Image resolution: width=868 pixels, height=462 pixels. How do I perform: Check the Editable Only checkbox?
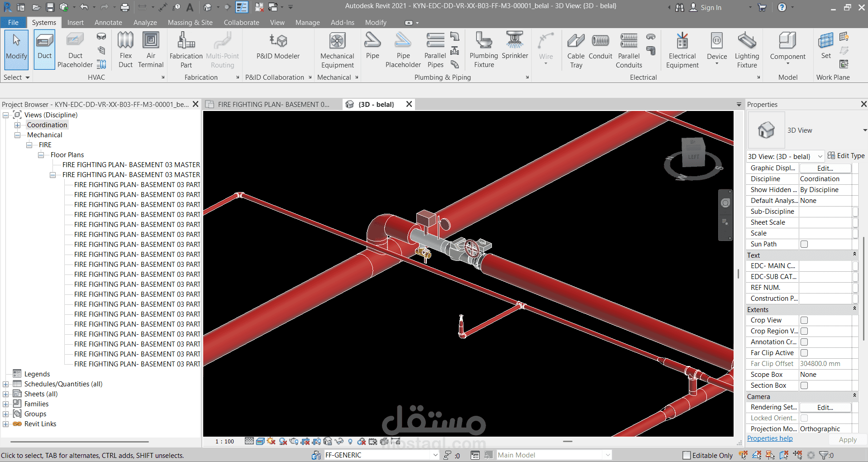[x=687, y=455]
